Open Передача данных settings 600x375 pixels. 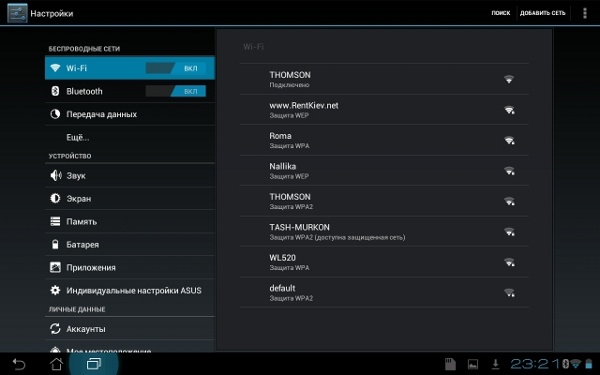click(x=130, y=114)
